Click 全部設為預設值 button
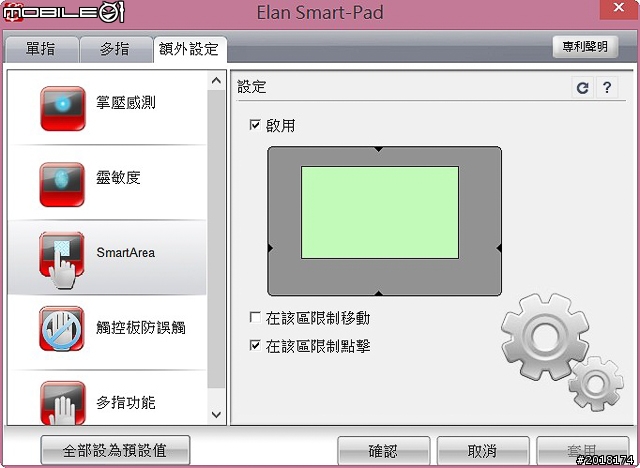 pos(115,450)
